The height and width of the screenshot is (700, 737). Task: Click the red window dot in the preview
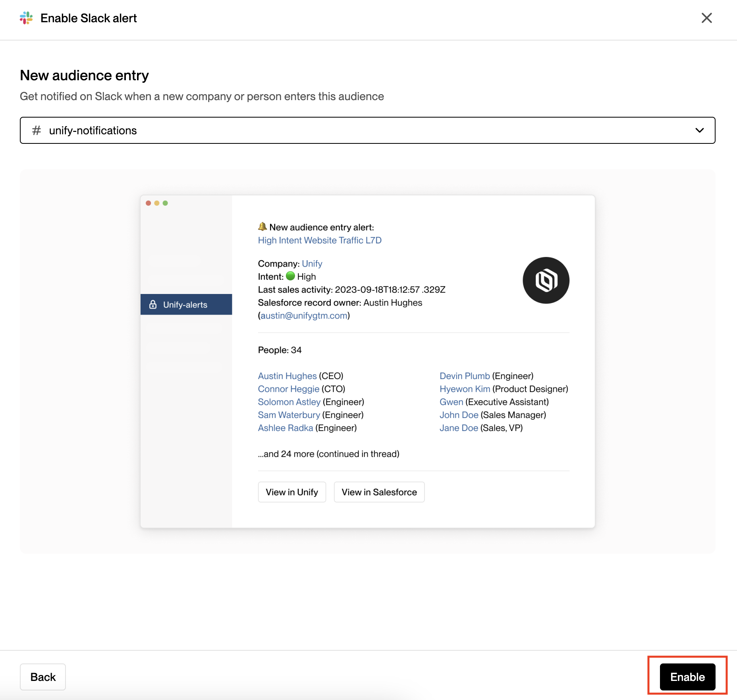click(149, 203)
